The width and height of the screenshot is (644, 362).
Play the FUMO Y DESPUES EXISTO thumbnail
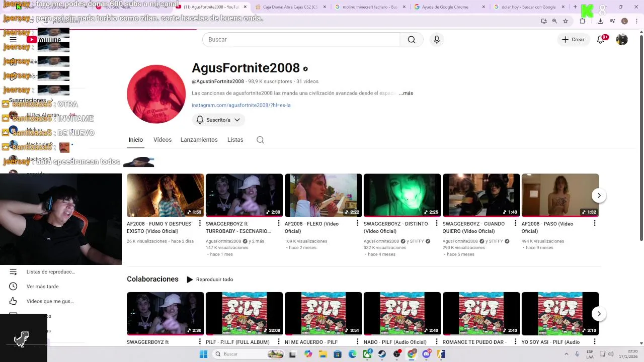point(166,195)
